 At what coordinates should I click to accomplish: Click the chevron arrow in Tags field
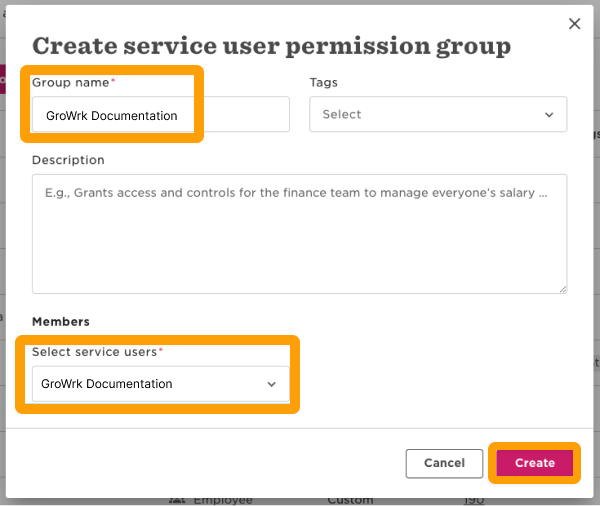pos(549,115)
